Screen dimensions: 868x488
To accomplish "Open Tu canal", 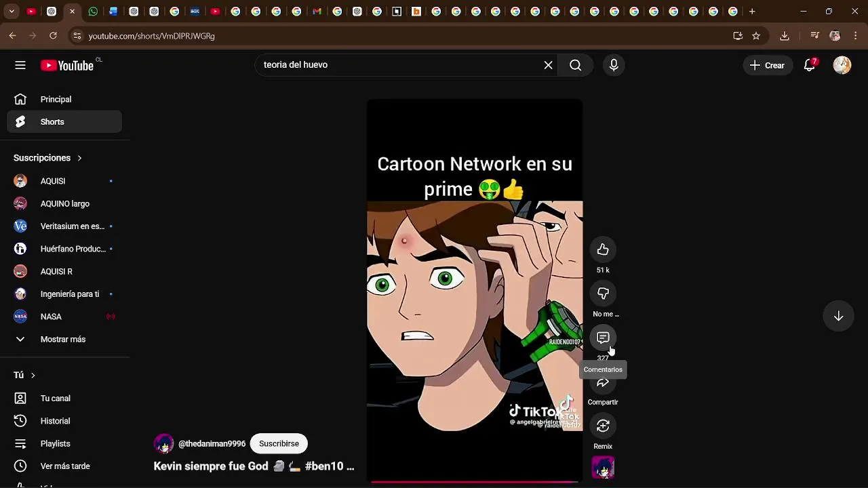I will tap(64, 399).
